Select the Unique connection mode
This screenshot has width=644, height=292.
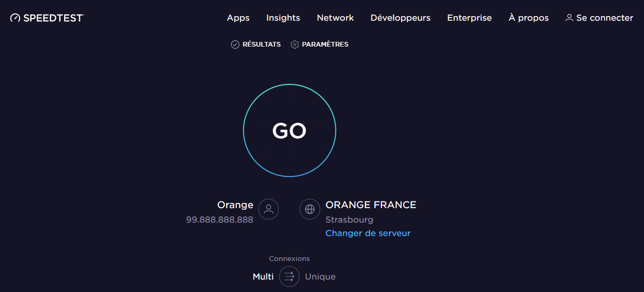click(320, 276)
